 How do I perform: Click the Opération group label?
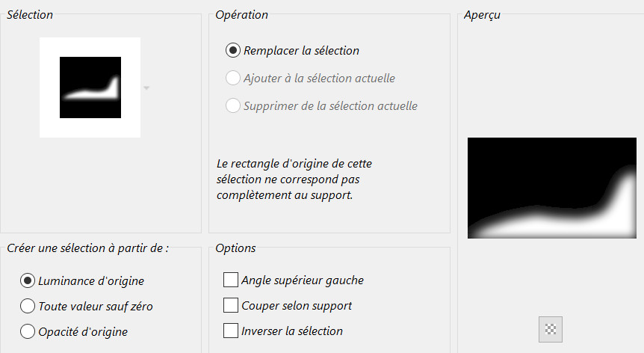click(x=241, y=15)
